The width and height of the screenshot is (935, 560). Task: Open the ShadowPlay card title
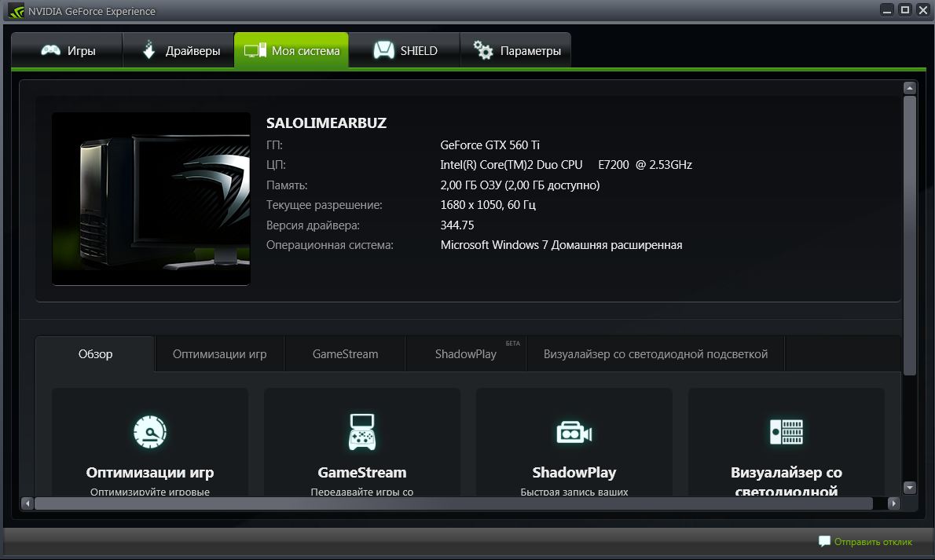coord(574,472)
